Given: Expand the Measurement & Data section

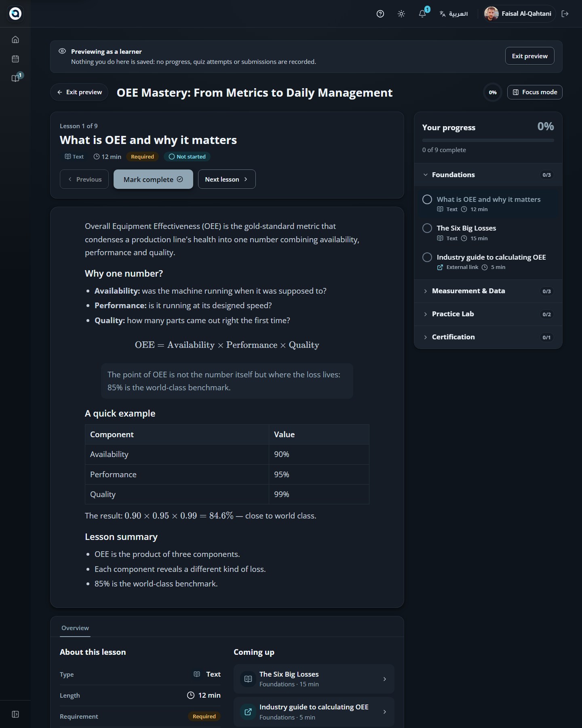Looking at the screenshot, I should click(488, 291).
